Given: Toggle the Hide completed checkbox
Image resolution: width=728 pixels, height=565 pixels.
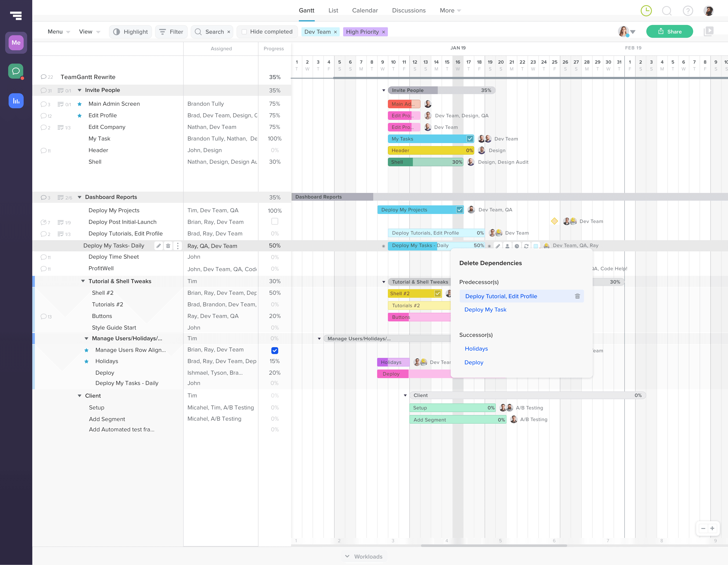Looking at the screenshot, I should (244, 32).
